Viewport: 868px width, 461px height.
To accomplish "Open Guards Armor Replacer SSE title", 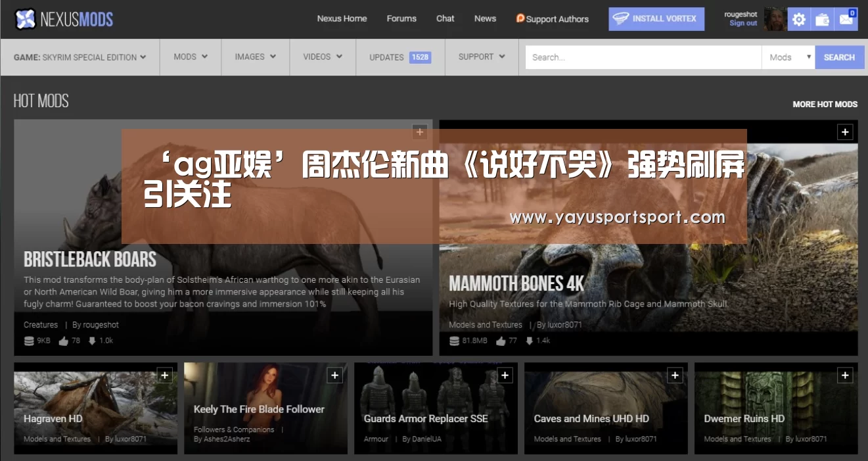I will tap(426, 419).
